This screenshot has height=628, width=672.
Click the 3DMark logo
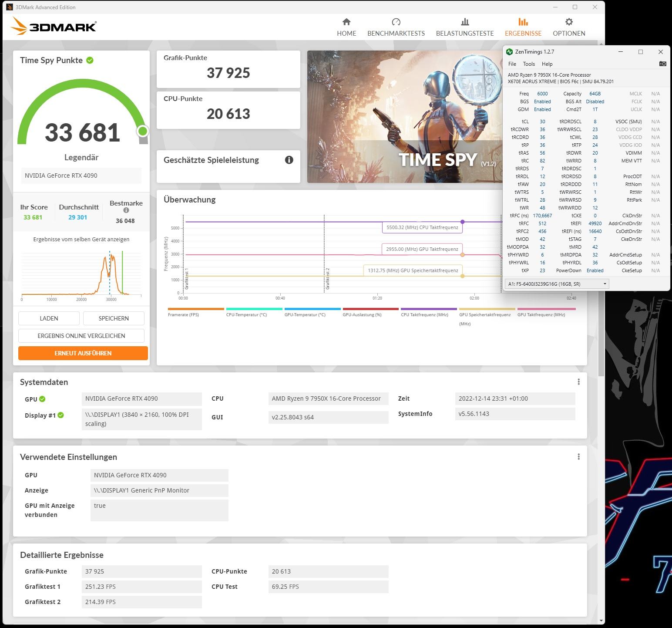pyautogui.click(x=54, y=26)
